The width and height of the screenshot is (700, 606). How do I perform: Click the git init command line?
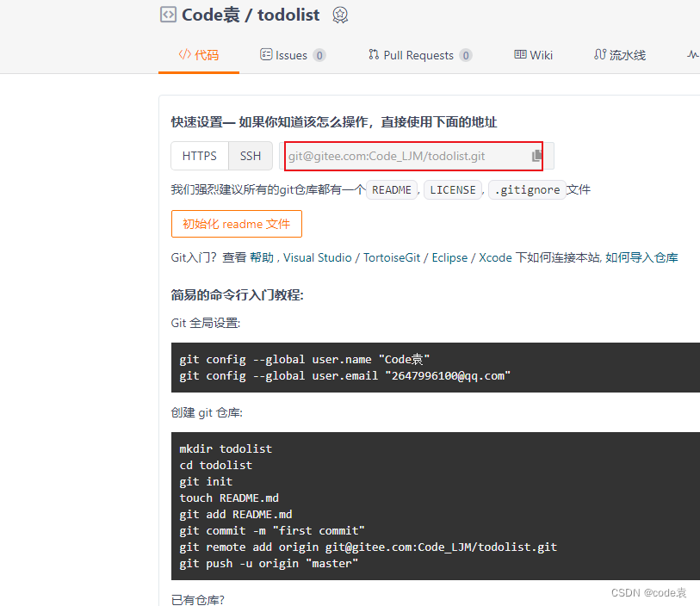coord(206,481)
